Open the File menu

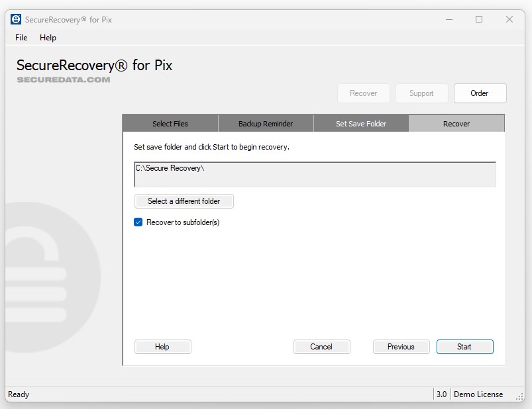click(x=21, y=38)
